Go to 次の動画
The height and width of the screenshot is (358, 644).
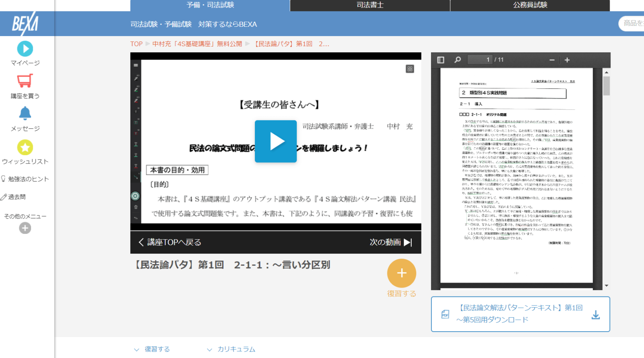pyautogui.click(x=391, y=242)
